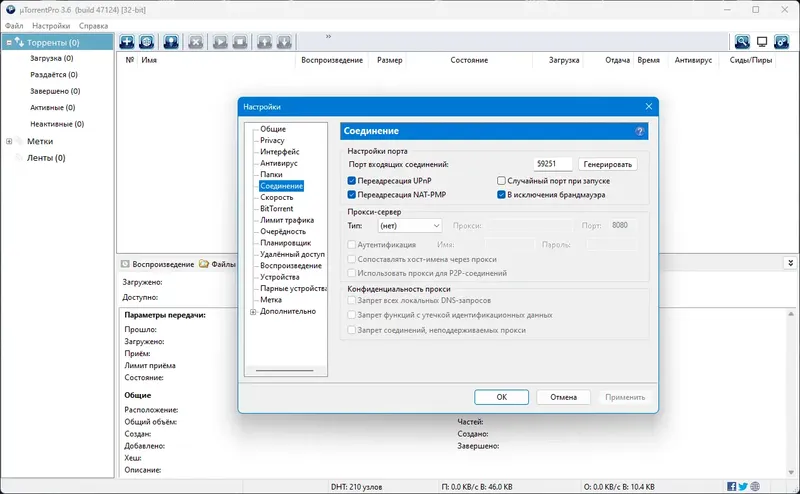The height and width of the screenshot is (494, 800).
Task: Select Завершено (0) in sidebar
Action: click(55, 91)
